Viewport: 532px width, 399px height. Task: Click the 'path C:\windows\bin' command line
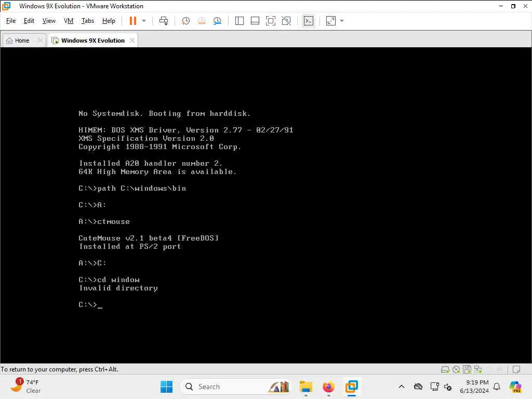click(x=132, y=188)
